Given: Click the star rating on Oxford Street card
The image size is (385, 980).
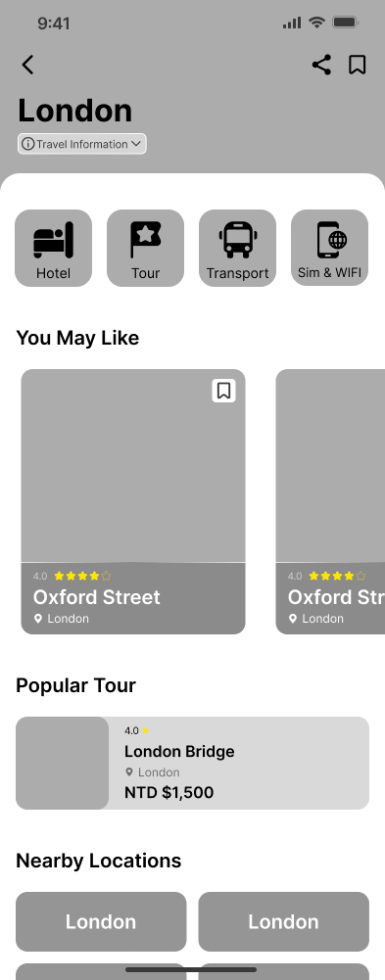Looking at the screenshot, I should [82, 576].
